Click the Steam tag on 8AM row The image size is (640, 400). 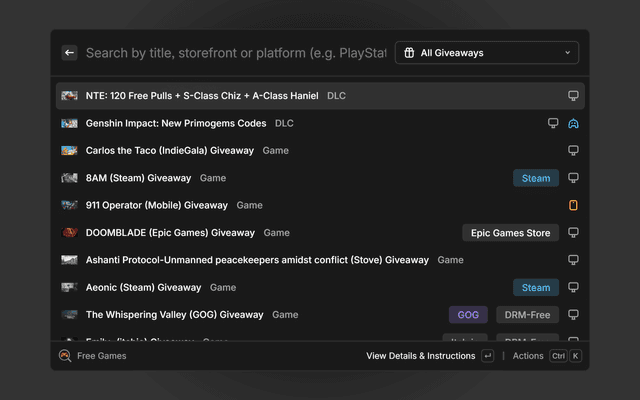pyautogui.click(x=536, y=178)
